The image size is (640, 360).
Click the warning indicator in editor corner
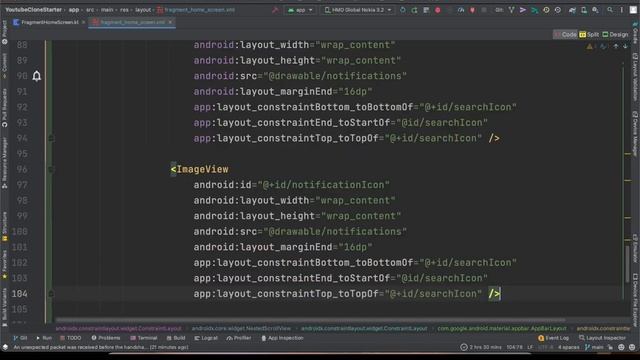click(x=589, y=47)
